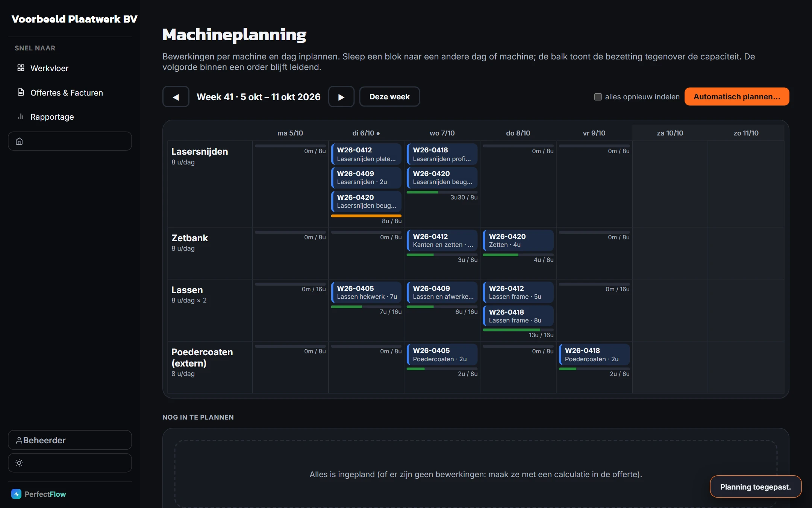Click Automatisch plannen button
The height and width of the screenshot is (508, 812).
coord(737,97)
